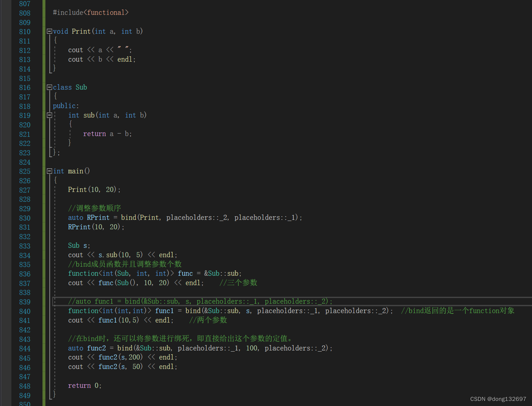Viewport: 532px width, 406px height.
Task: Collapse the void Print function block
Action: pos(49,32)
